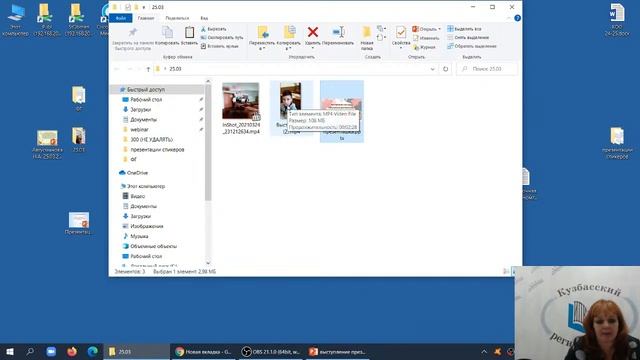This screenshot has height=360, width=640.
Task: Click Paste shortcut (Вставить ярлык)
Action: tap(220, 46)
